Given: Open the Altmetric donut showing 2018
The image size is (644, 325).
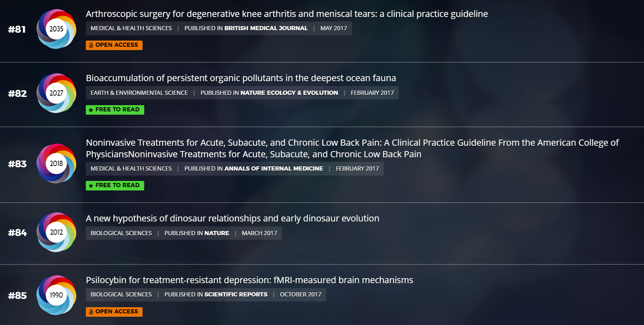Looking at the screenshot, I should tap(56, 164).
